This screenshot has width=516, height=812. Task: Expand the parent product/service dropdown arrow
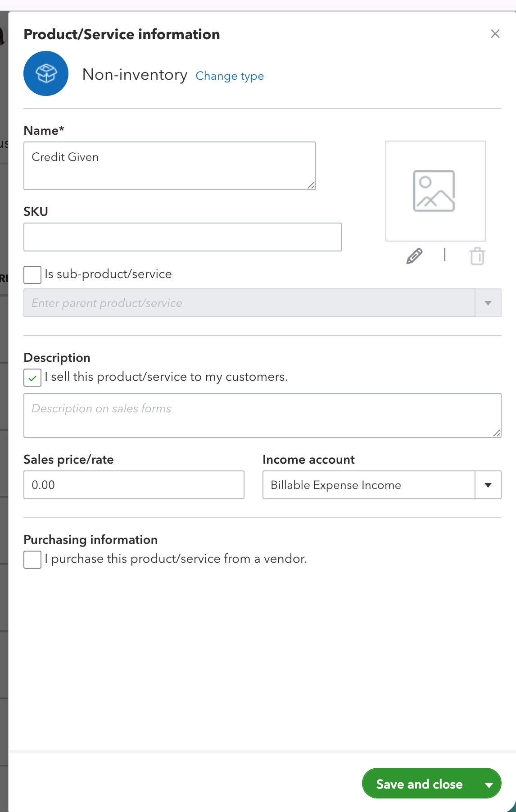(x=488, y=303)
